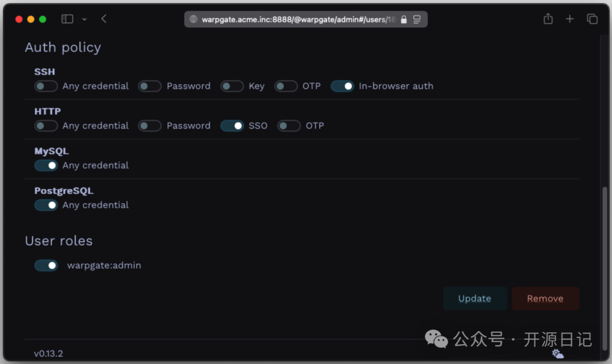Click the Remove button
Screen dimensions: 612x364
point(545,298)
